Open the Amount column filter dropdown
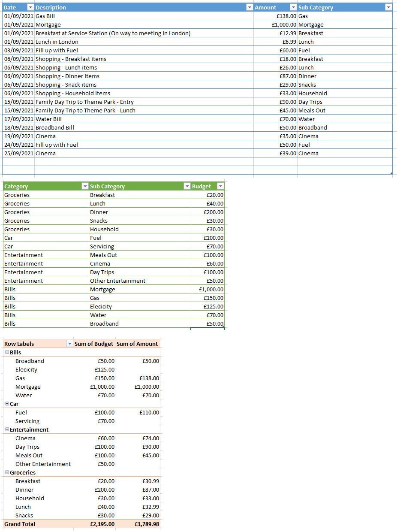 293,7
